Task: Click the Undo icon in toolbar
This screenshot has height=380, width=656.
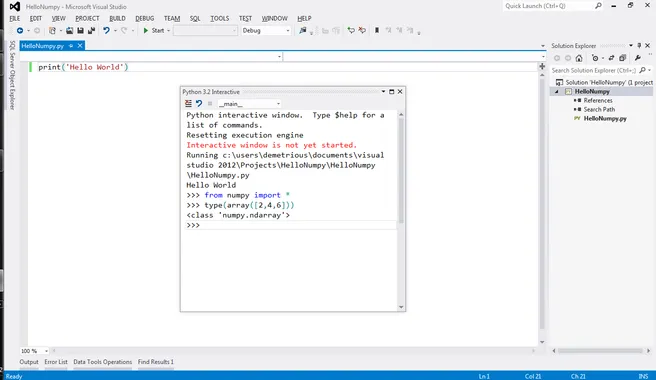Action: [106, 31]
